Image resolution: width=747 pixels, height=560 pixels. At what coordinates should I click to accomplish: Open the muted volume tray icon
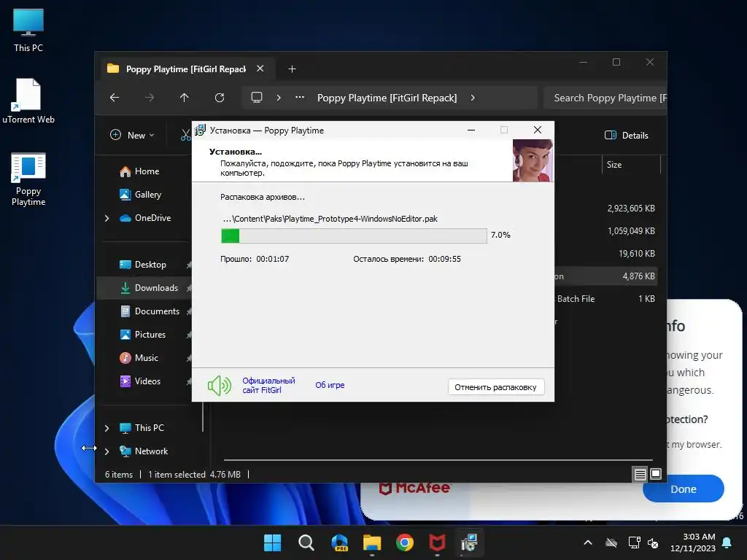(x=653, y=542)
